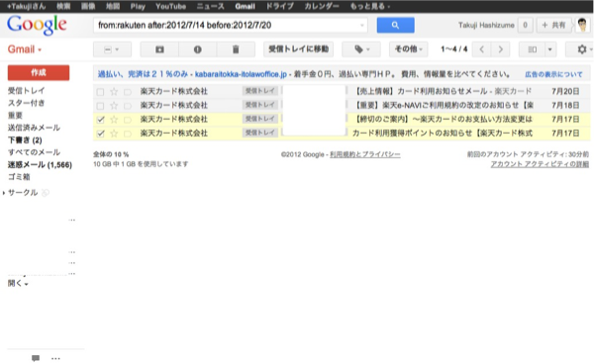Click the red 作成 compose button
This screenshot has width=594, height=364.
tap(39, 72)
